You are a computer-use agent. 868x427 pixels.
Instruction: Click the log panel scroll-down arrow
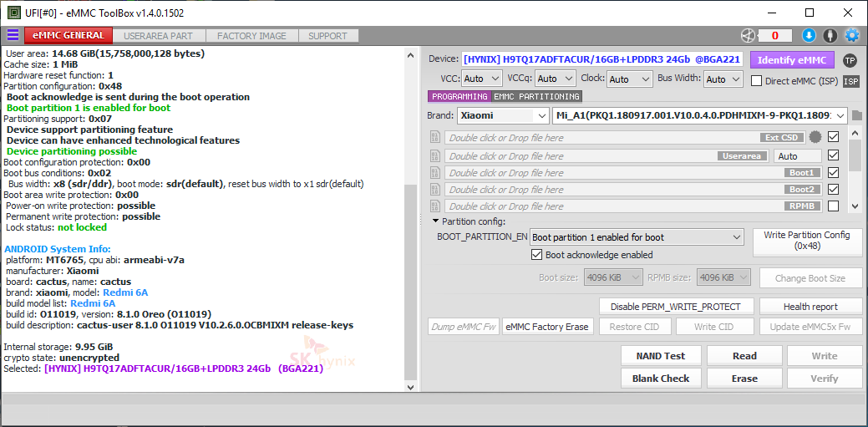pos(409,387)
